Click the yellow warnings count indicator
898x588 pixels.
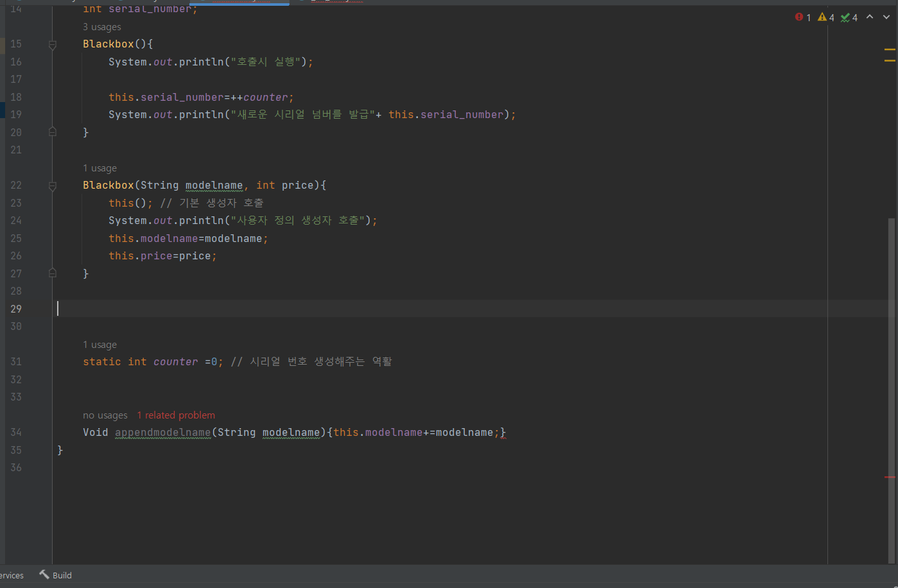tap(826, 17)
